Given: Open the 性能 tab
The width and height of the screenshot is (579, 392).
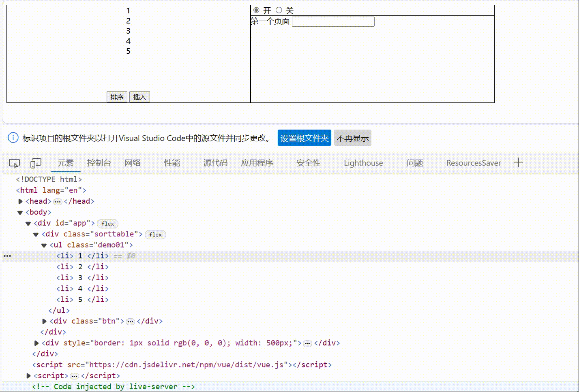Looking at the screenshot, I should 172,163.
